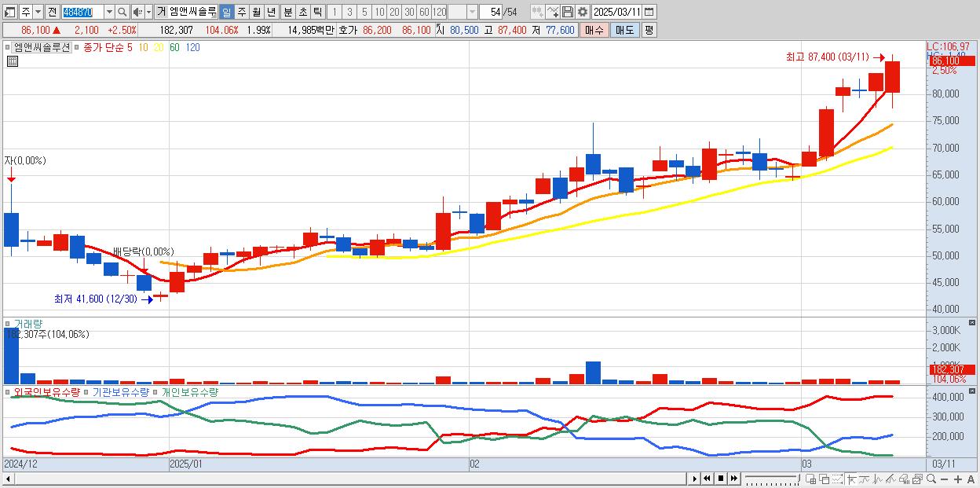The image size is (980, 488).
Task: Click the 매수 buy button
Action: (594, 30)
